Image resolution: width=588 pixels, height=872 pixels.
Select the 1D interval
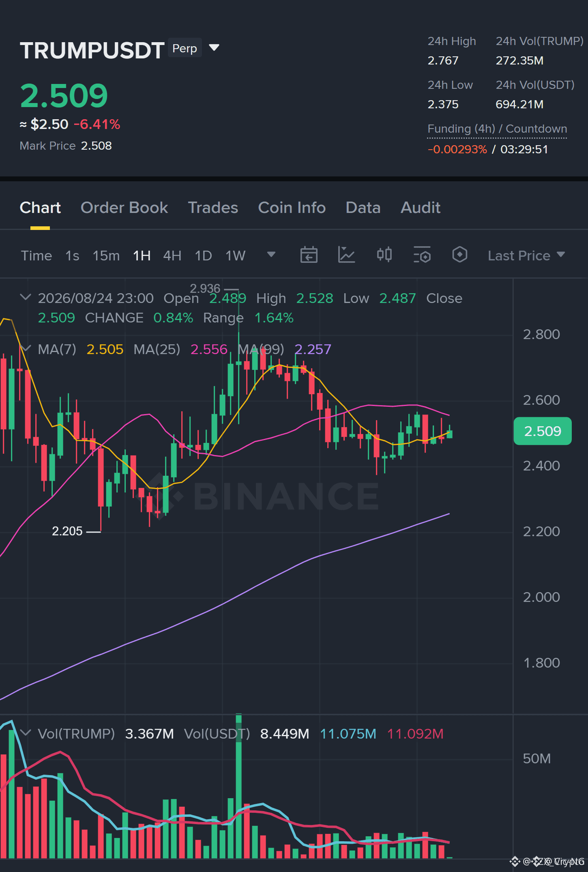204,256
